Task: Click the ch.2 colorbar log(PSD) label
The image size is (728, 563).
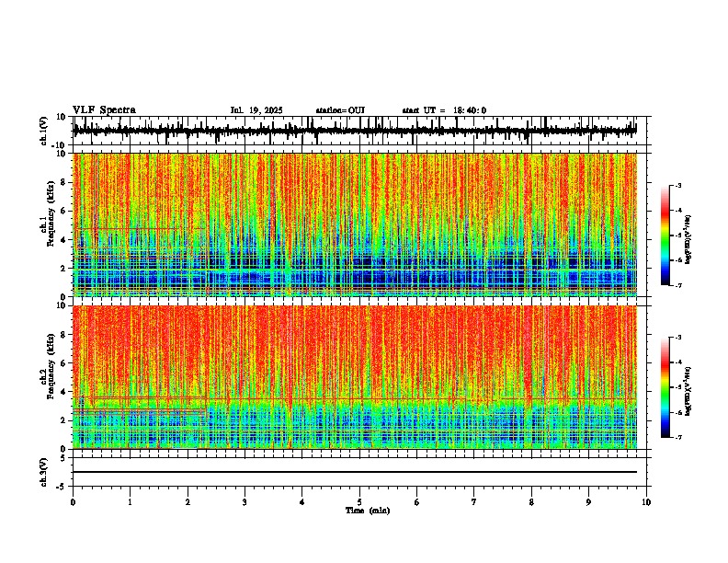Action: pyautogui.click(x=688, y=392)
